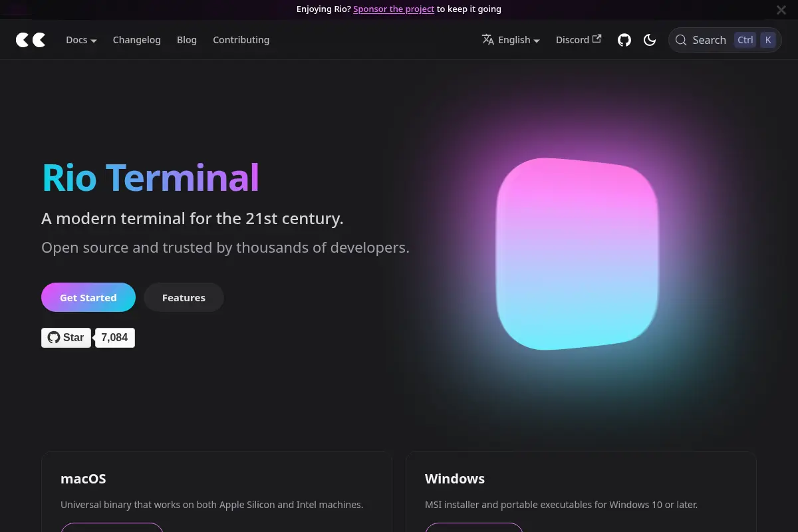Open the Contributing nav item
Viewport: 798px width, 532px height.
(241, 40)
